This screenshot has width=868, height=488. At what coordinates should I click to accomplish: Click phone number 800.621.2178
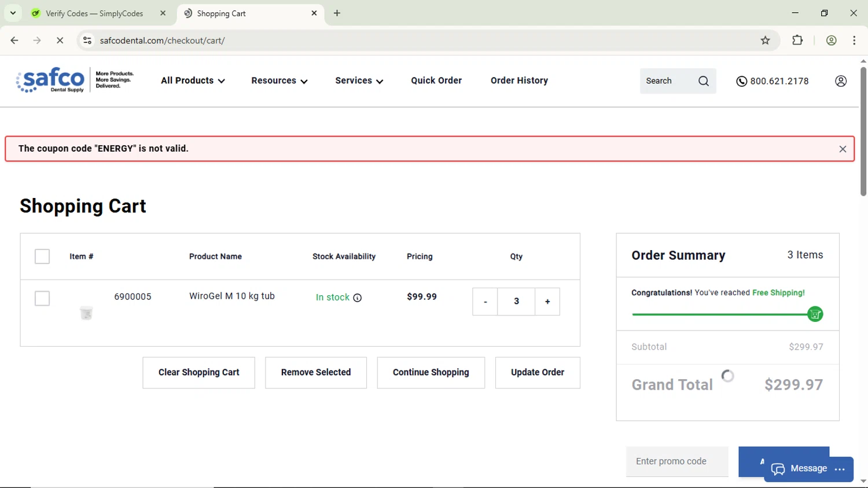tap(779, 82)
